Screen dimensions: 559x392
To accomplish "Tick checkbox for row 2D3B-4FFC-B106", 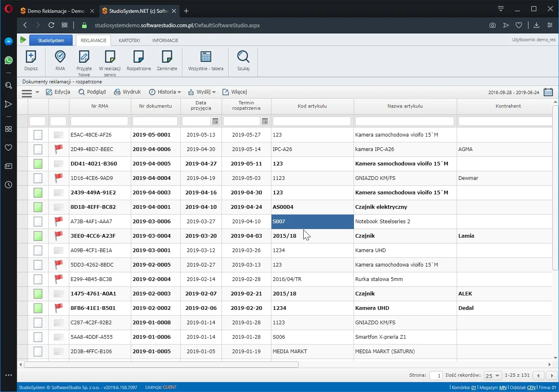I will coord(38,351).
